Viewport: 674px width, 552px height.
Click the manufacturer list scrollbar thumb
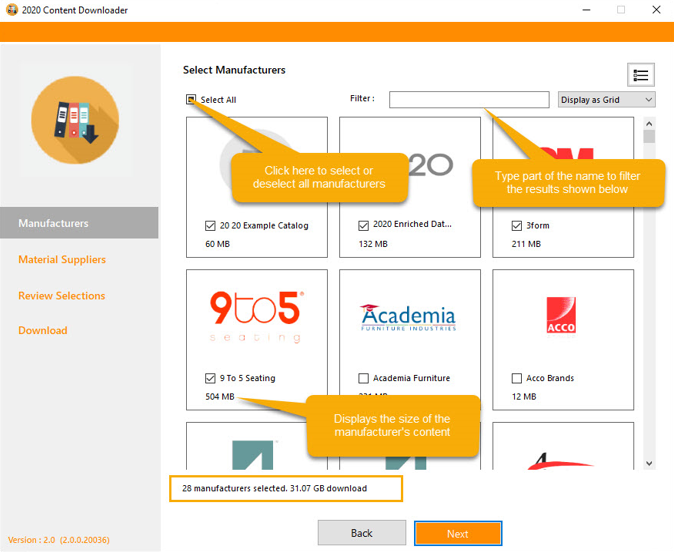649,136
